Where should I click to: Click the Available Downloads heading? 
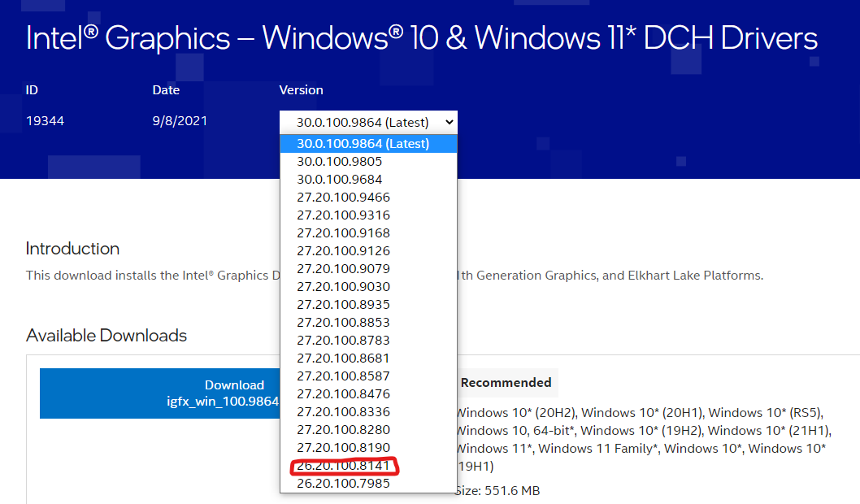pyautogui.click(x=106, y=335)
